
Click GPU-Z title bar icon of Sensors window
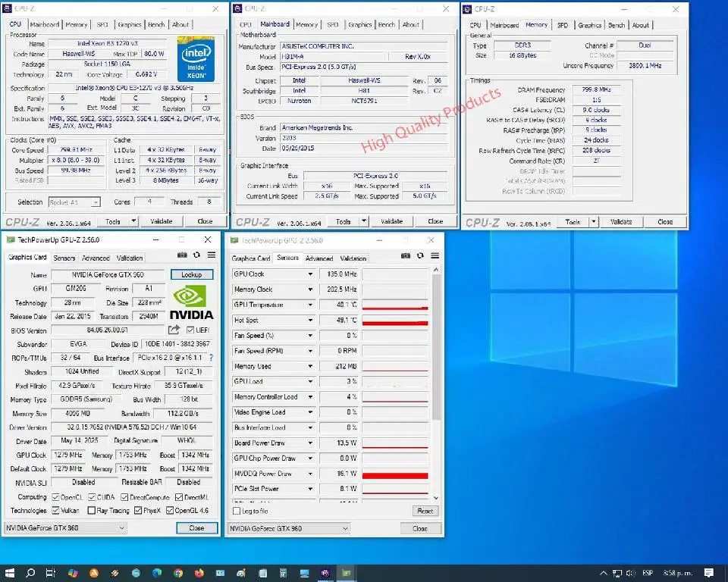pos(234,240)
